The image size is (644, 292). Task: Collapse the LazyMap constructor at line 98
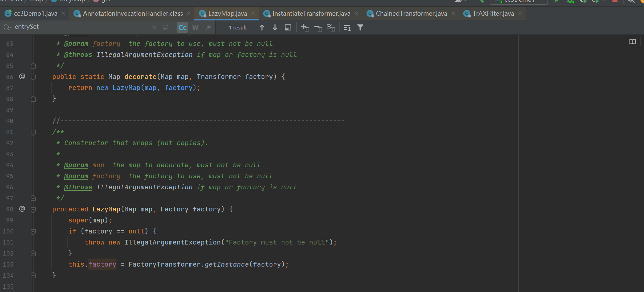click(x=33, y=209)
